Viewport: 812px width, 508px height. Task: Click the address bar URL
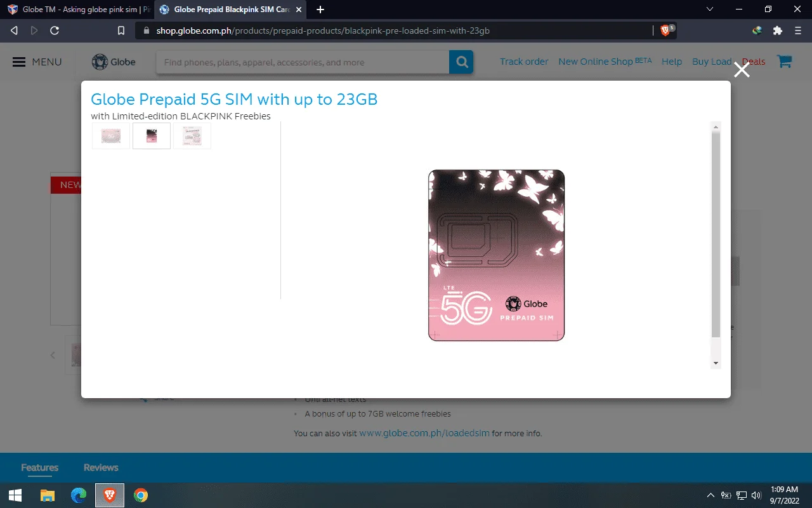pyautogui.click(x=323, y=30)
